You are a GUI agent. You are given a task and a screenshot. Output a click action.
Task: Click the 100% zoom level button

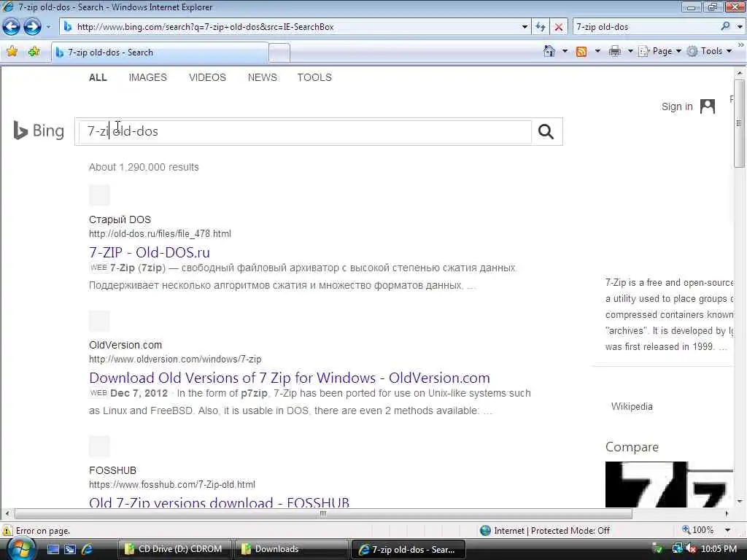click(x=698, y=530)
